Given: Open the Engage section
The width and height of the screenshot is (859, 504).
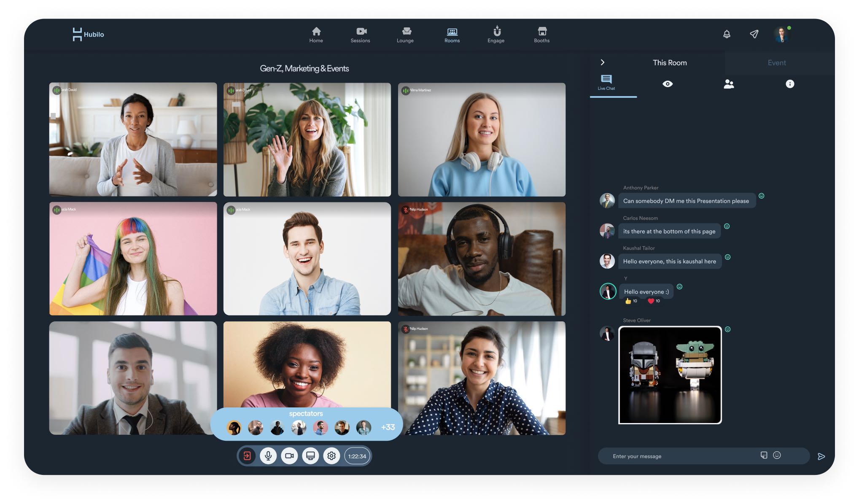Looking at the screenshot, I should pos(496,35).
